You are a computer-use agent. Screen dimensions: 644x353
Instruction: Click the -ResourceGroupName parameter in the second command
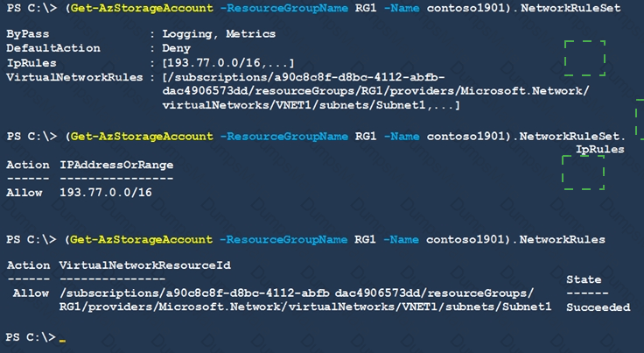pos(284,137)
